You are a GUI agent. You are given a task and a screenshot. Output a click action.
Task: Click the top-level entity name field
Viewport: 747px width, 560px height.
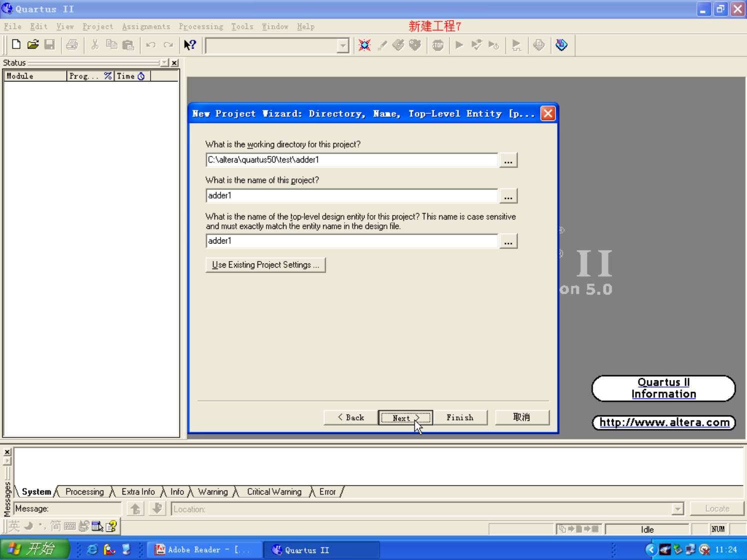click(x=352, y=241)
